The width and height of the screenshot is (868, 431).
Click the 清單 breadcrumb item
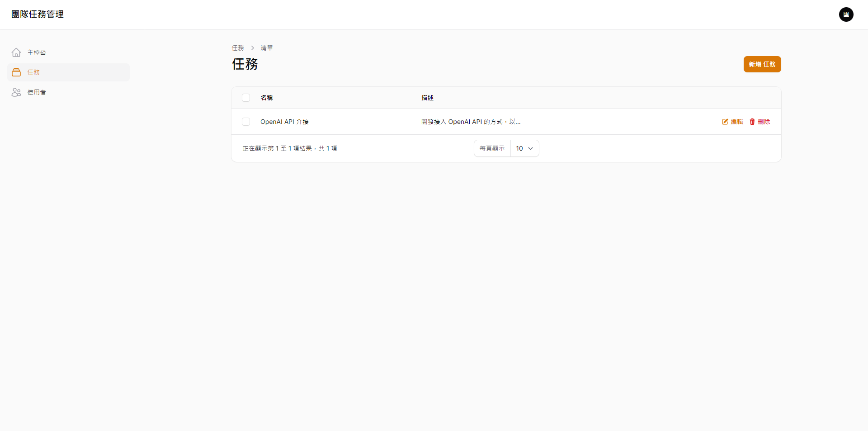point(267,48)
